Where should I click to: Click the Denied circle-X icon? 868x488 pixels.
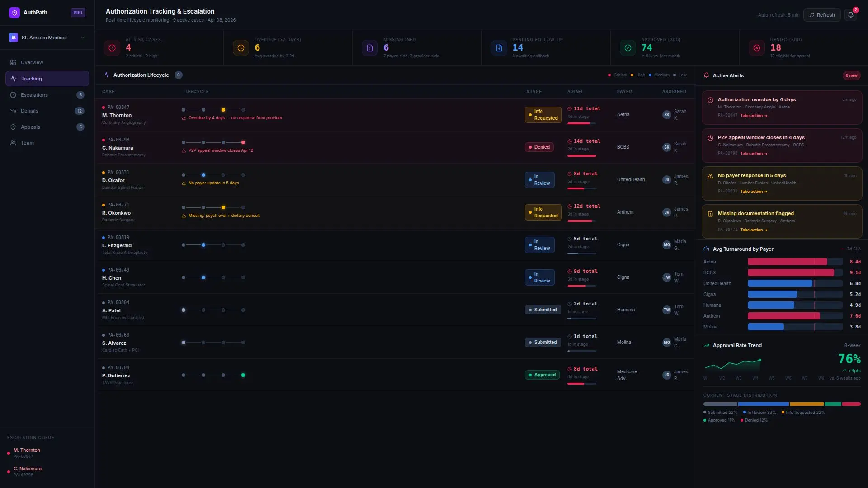tap(756, 48)
